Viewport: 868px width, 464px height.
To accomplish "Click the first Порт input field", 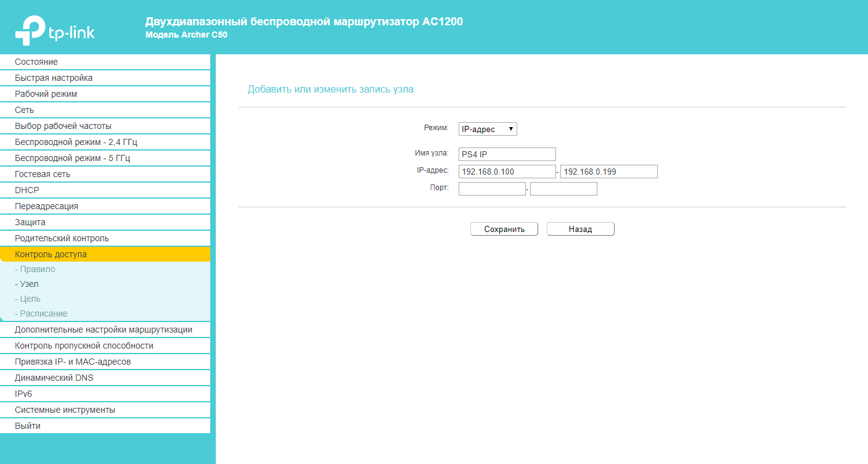I will [x=492, y=189].
